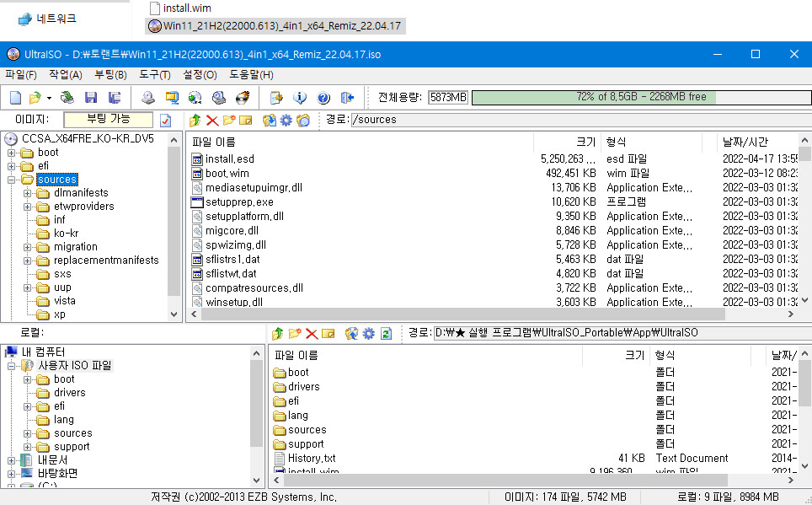Click the local 경로 path field
Viewport: 812px width, 505px height.
(622, 333)
